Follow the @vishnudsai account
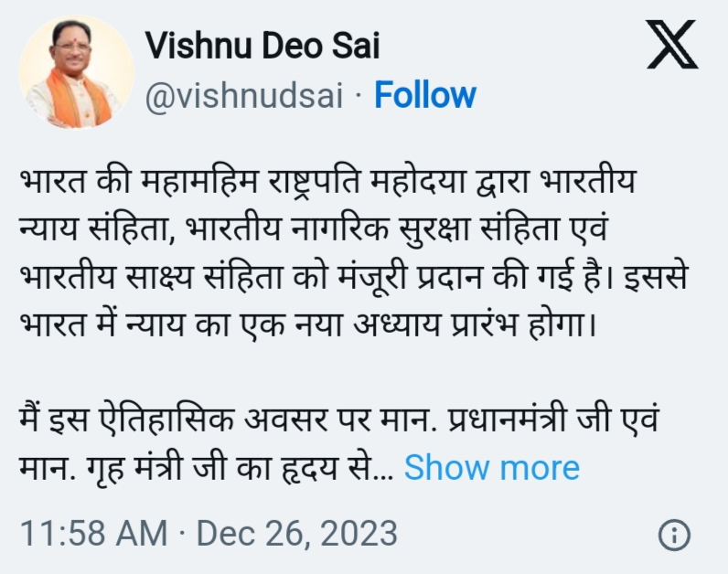 coord(425,95)
